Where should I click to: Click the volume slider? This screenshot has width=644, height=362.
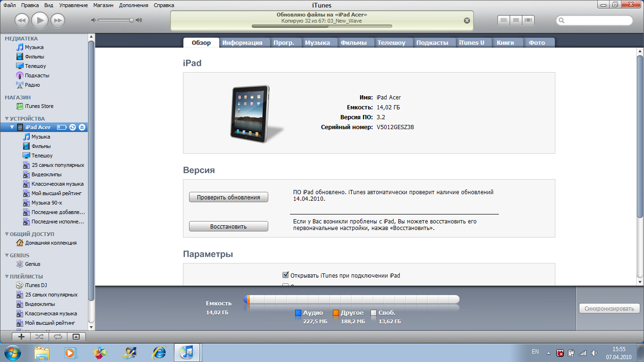[x=116, y=20]
